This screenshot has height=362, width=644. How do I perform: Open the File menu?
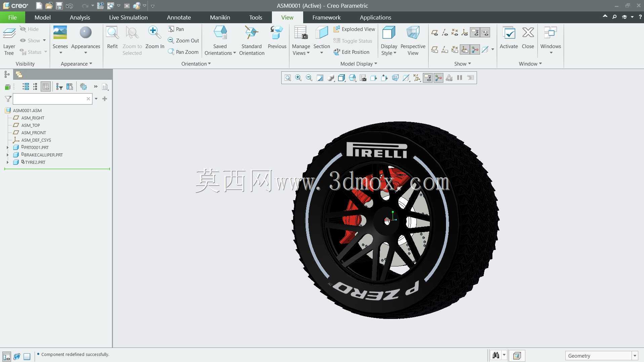(12, 17)
